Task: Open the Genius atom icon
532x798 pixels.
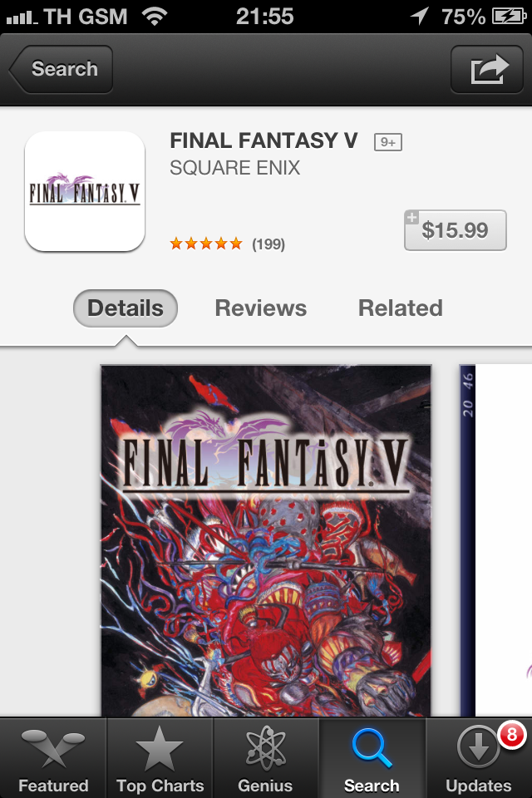Action: tap(265, 749)
